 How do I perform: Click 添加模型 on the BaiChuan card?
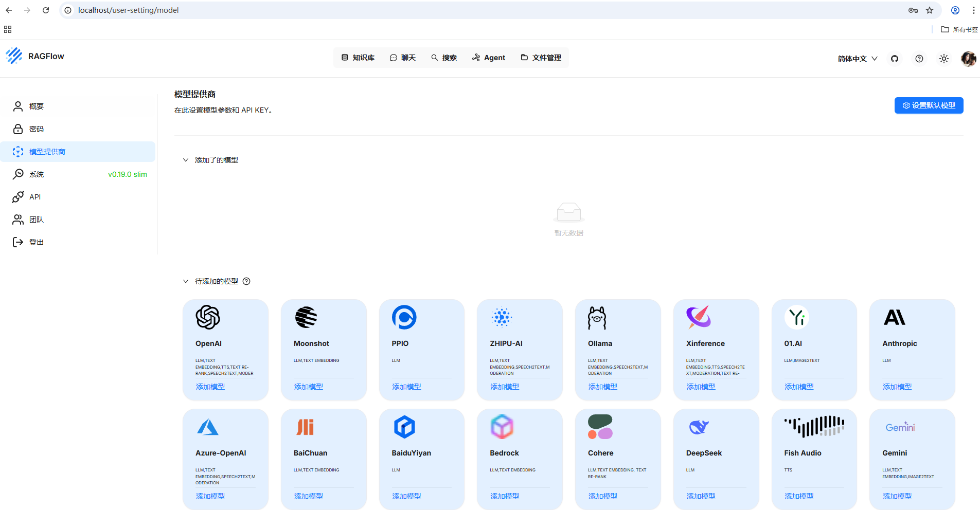308,496
